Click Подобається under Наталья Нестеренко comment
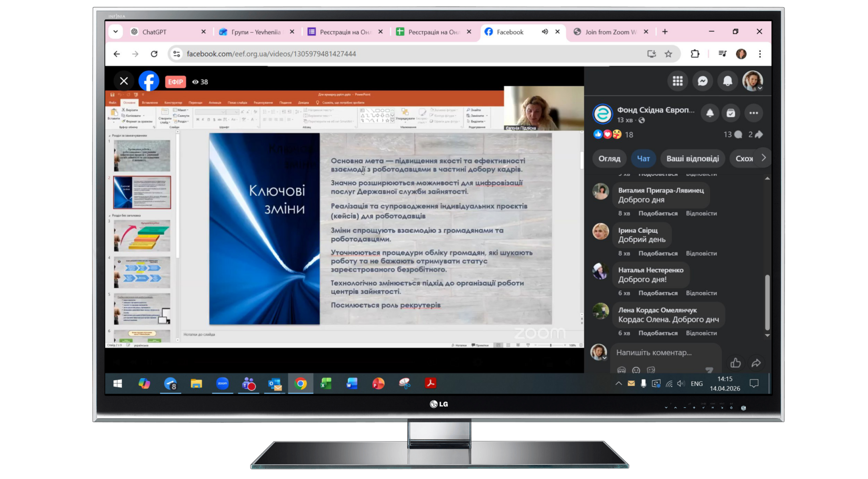This screenshot has width=868, height=479. click(x=658, y=293)
